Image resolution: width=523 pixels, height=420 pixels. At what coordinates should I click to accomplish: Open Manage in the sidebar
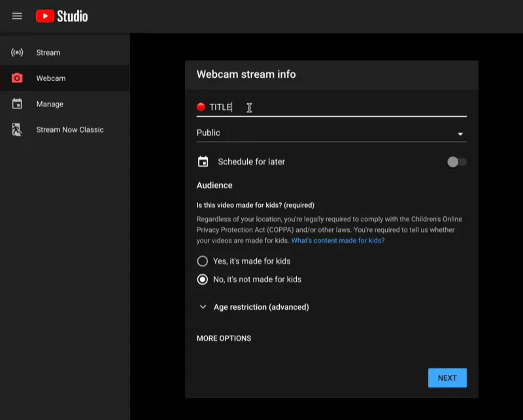click(x=50, y=104)
